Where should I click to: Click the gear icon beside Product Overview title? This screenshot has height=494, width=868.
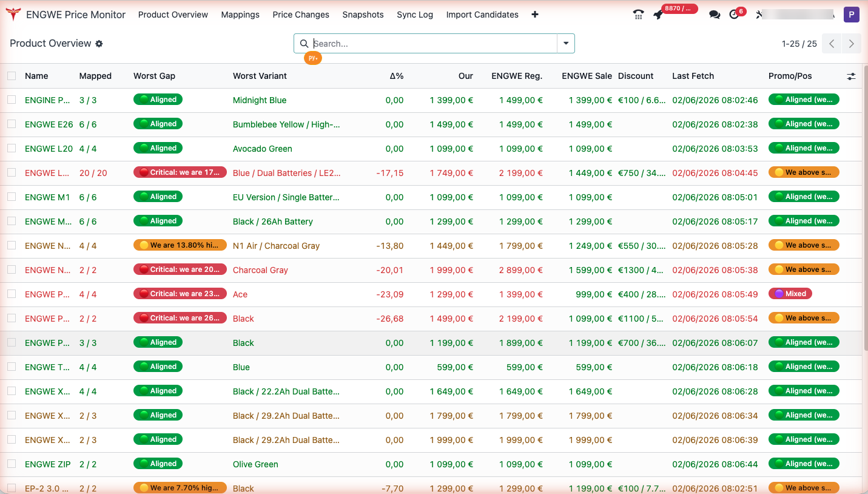click(x=99, y=44)
